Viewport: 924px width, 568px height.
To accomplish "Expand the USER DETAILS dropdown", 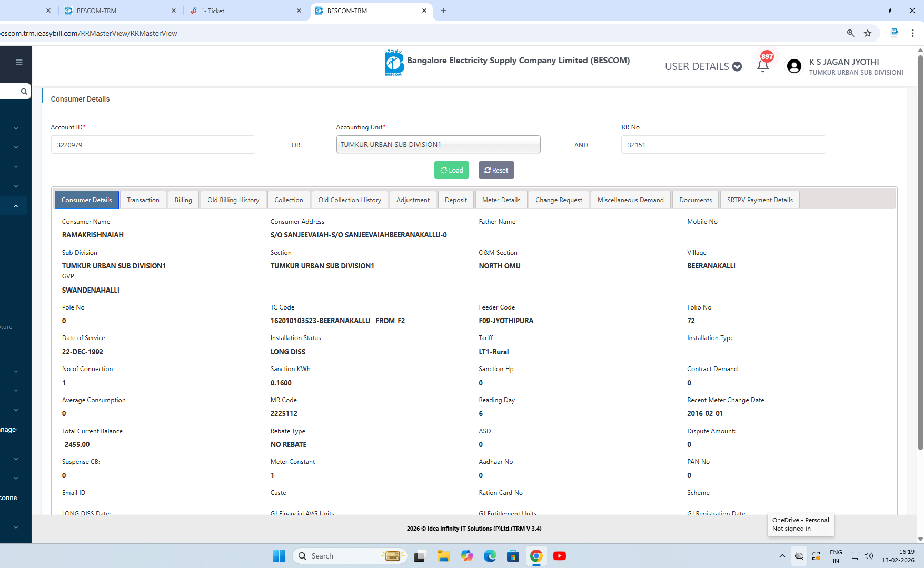I will (x=703, y=66).
